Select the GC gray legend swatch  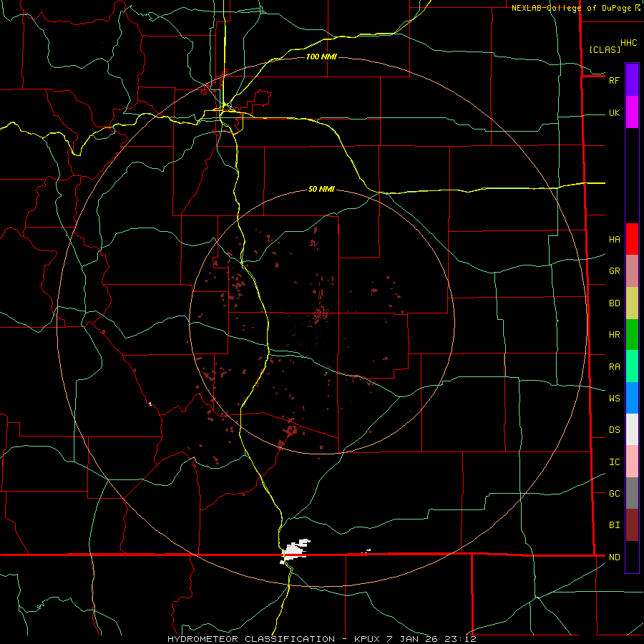tap(632, 493)
